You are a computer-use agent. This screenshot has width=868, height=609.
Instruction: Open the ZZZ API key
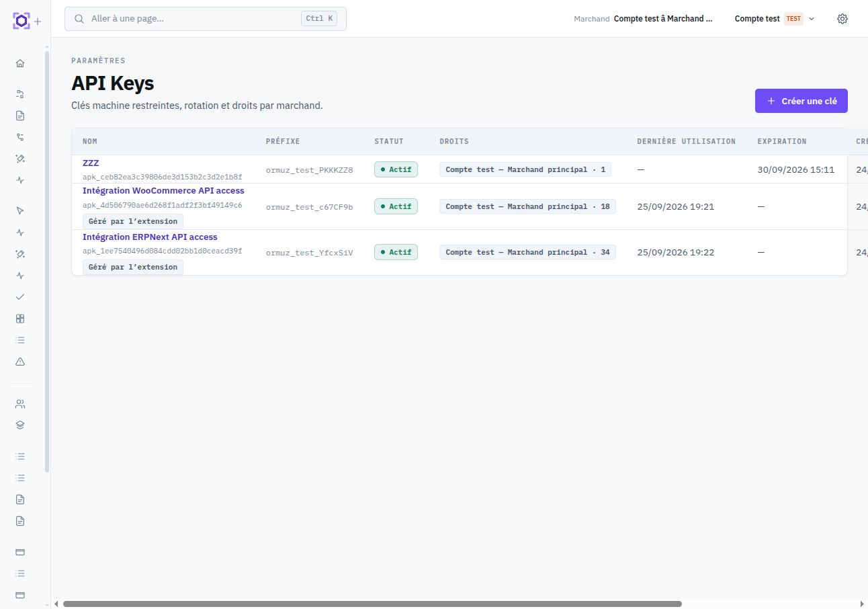pyautogui.click(x=91, y=163)
